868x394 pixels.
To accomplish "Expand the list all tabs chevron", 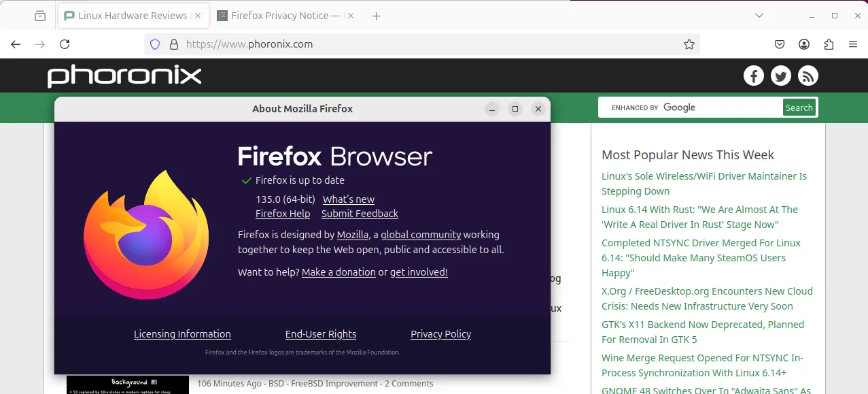I will coord(759,16).
